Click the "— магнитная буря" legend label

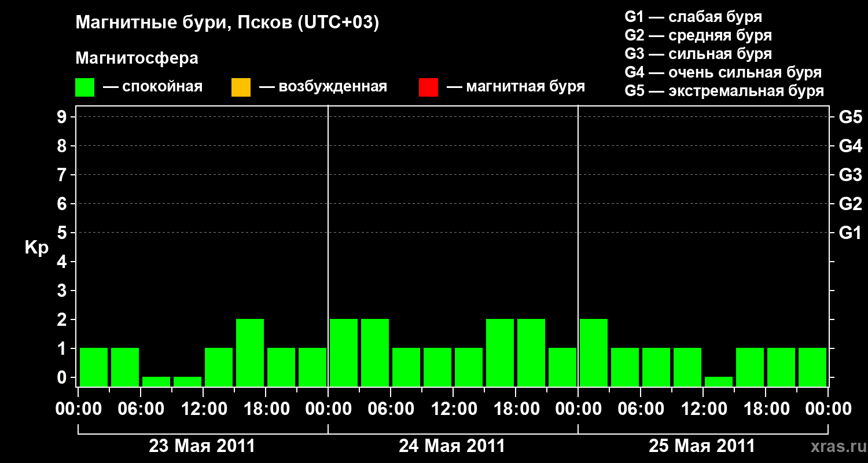click(x=516, y=87)
